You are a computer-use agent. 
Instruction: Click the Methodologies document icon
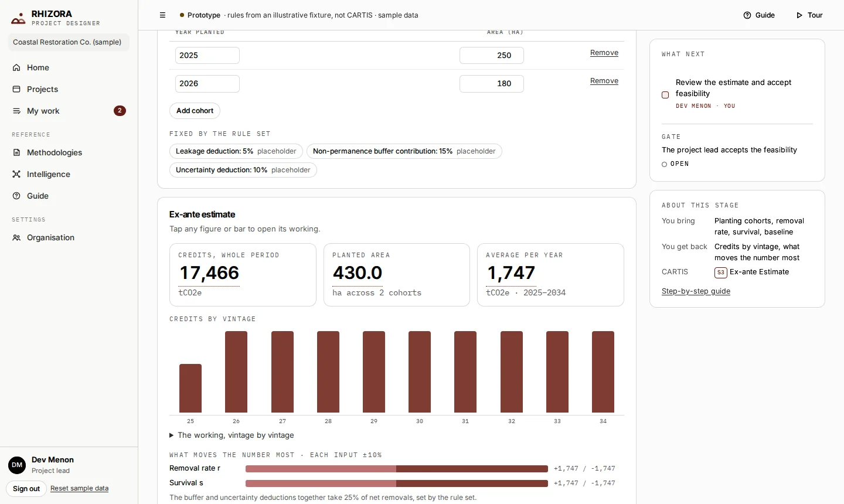pos(16,152)
